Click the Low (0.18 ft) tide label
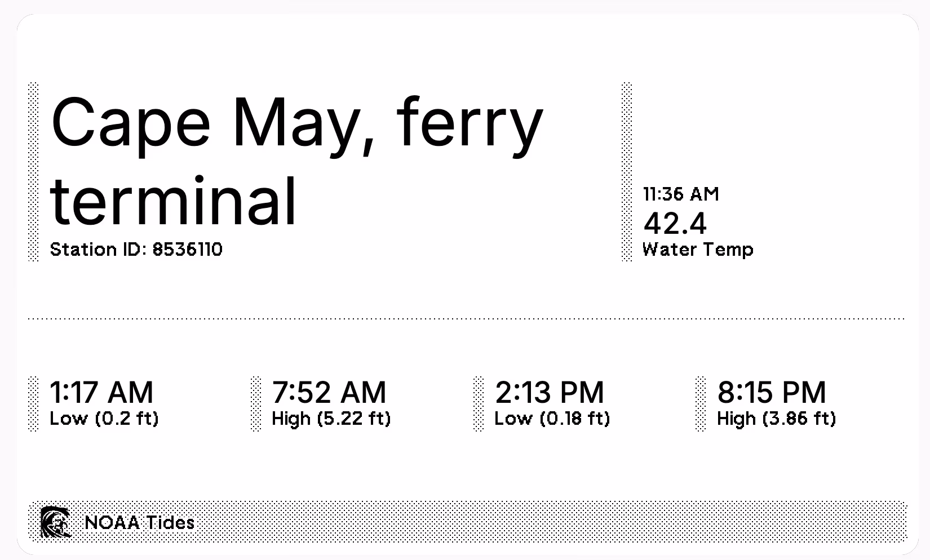 552,419
